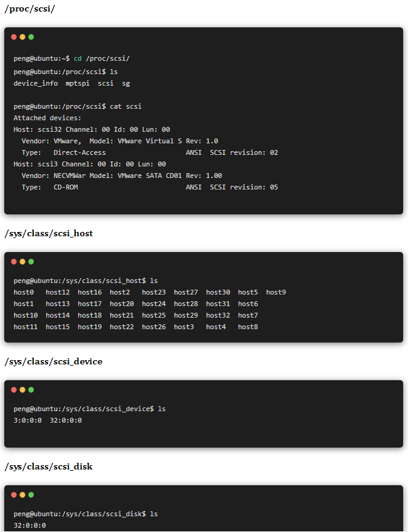Viewport: 408px width, 532px height.
Task: Click green dot in scsi_host terminal block
Action: coord(31,262)
